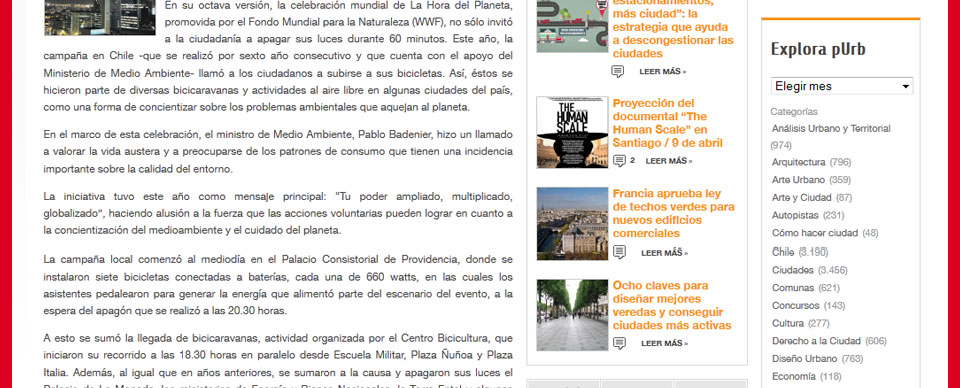Click LEER MÁS under The Human Scale article

[669, 161]
